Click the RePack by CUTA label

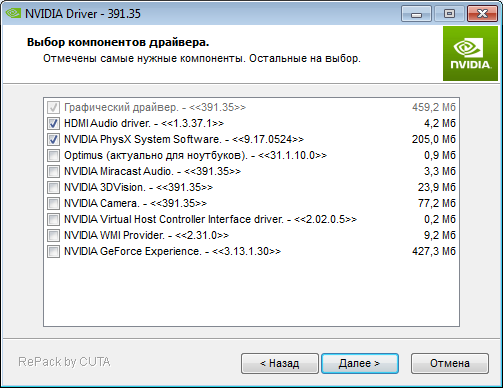pyautogui.click(x=64, y=362)
